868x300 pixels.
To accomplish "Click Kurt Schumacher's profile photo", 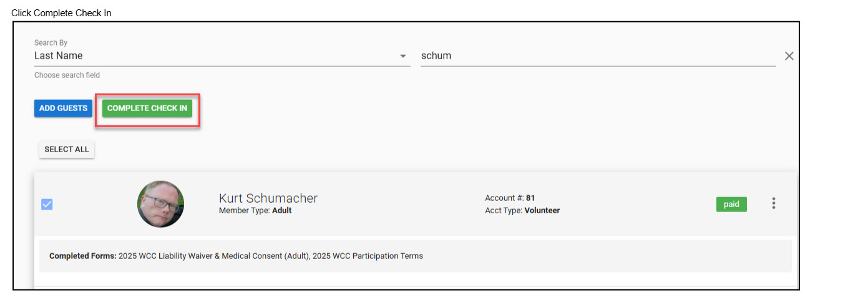I will click(160, 204).
